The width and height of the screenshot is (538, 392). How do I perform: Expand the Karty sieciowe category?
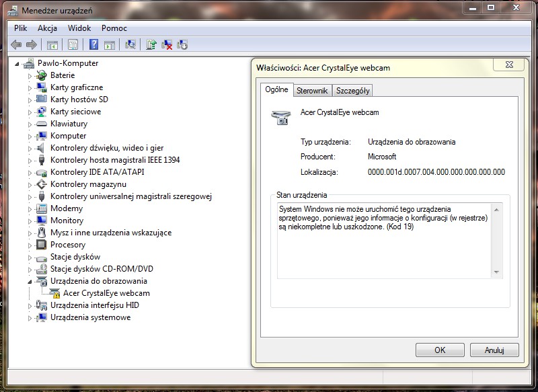30,112
